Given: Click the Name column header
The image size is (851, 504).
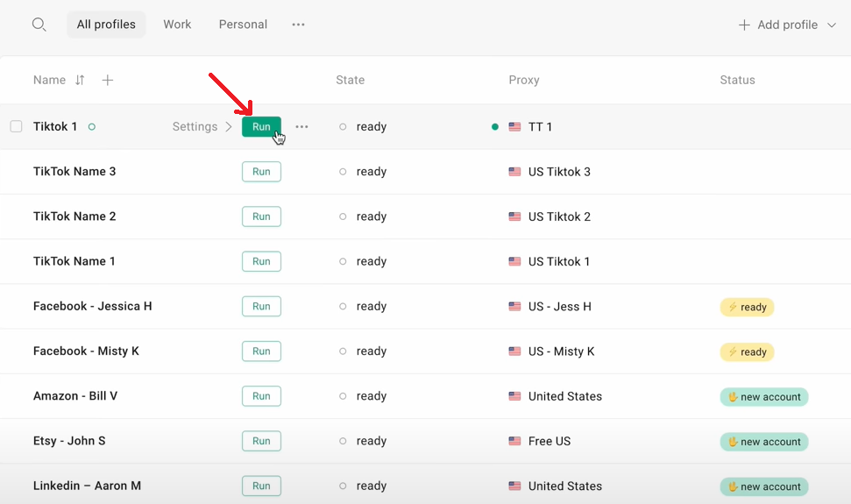Looking at the screenshot, I should [49, 81].
